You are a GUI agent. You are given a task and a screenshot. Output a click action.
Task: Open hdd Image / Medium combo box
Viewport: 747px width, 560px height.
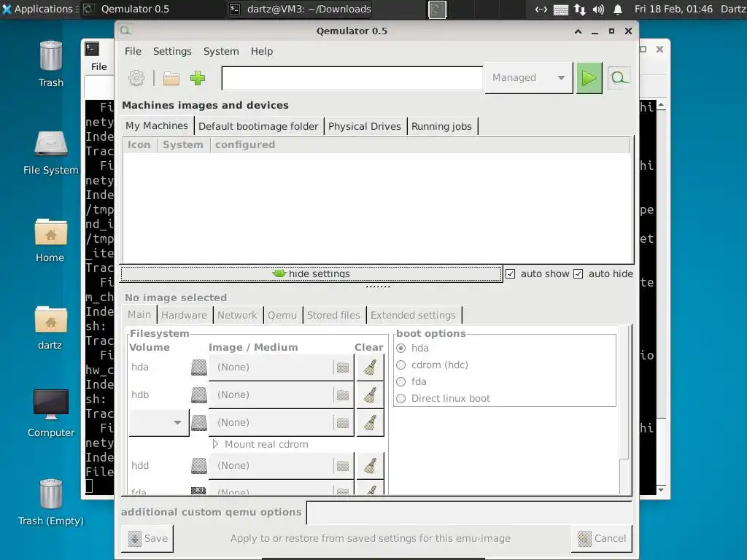pos(281,466)
